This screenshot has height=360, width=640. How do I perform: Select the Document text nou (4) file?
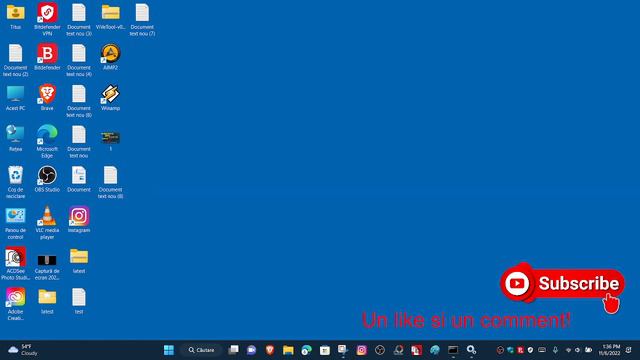[x=79, y=60]
